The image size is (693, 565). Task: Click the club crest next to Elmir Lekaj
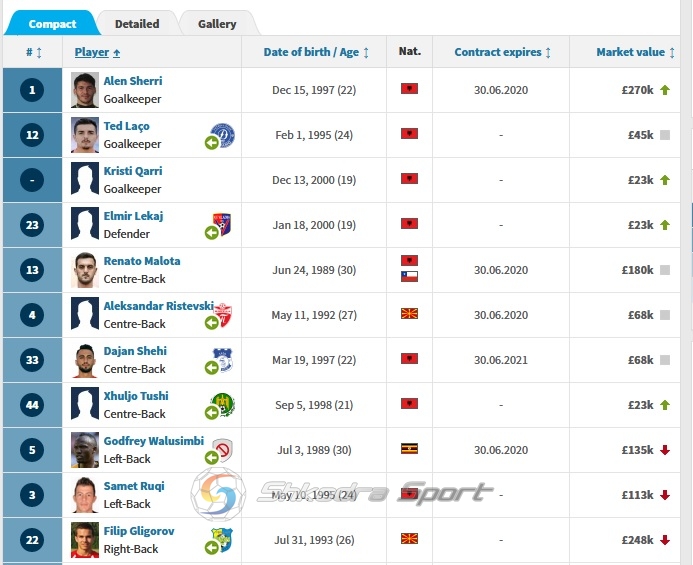(x=222, y=224)
